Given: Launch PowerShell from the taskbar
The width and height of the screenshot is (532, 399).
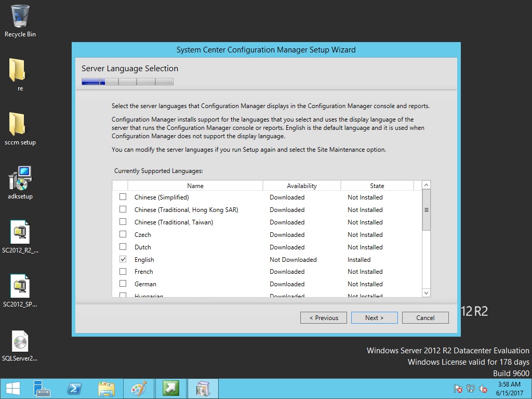Looking at the screenshot, I should tap(74, 389).
